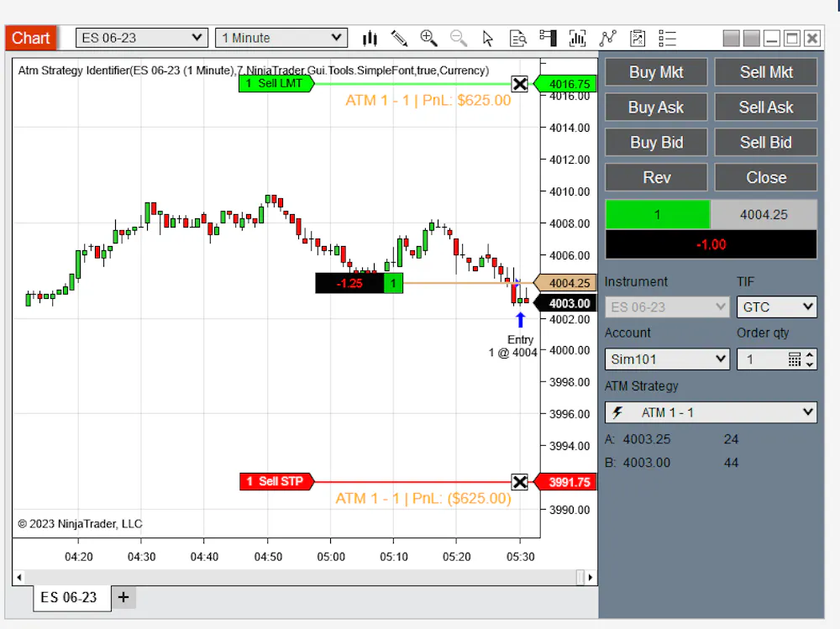
Task: Click second gray window link square
Action: pyautogui.click(x=752, y=38)
